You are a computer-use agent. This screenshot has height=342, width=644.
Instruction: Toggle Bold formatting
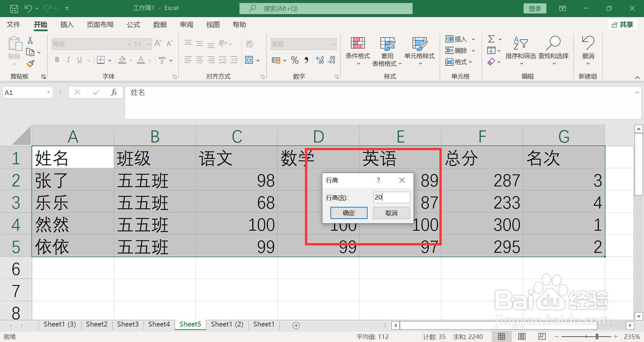(57, 60)
